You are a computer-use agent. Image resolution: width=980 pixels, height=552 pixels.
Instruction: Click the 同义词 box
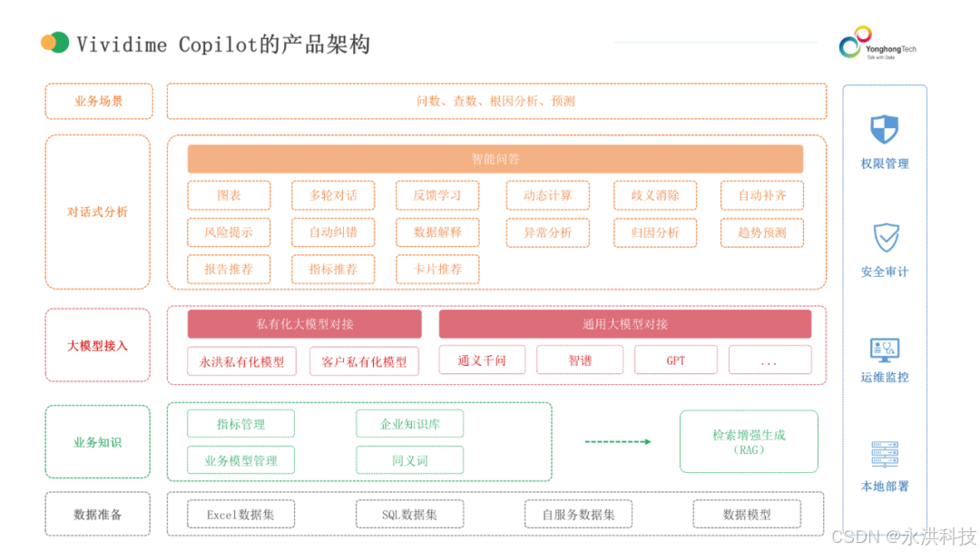point(410,460)
